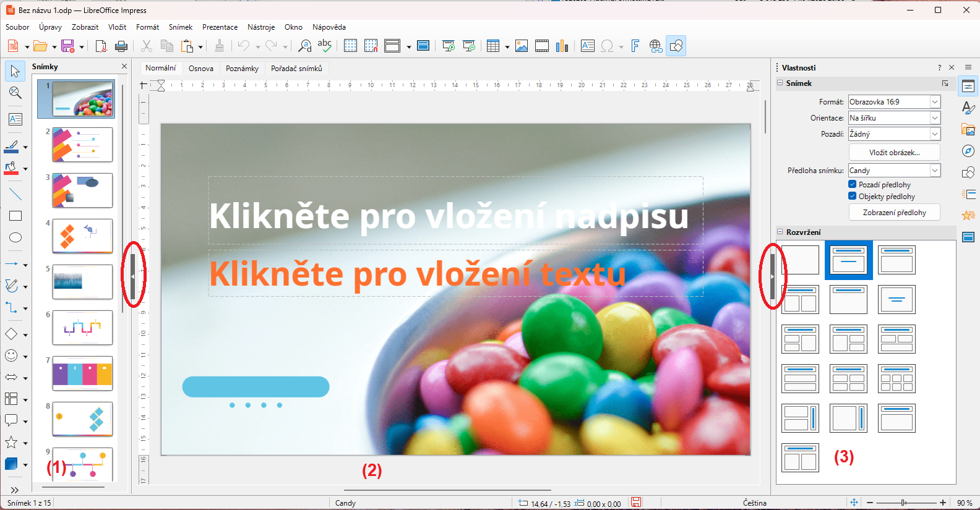This screenshot has width=980, height=510.
Task: Select the blank slide layout
Action: (x=800, y=260)
